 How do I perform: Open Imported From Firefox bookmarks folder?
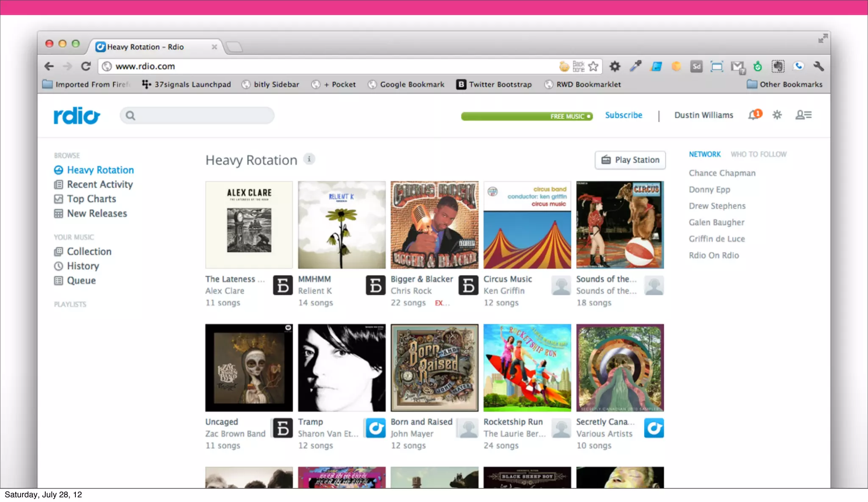click(x=86, y=84)
